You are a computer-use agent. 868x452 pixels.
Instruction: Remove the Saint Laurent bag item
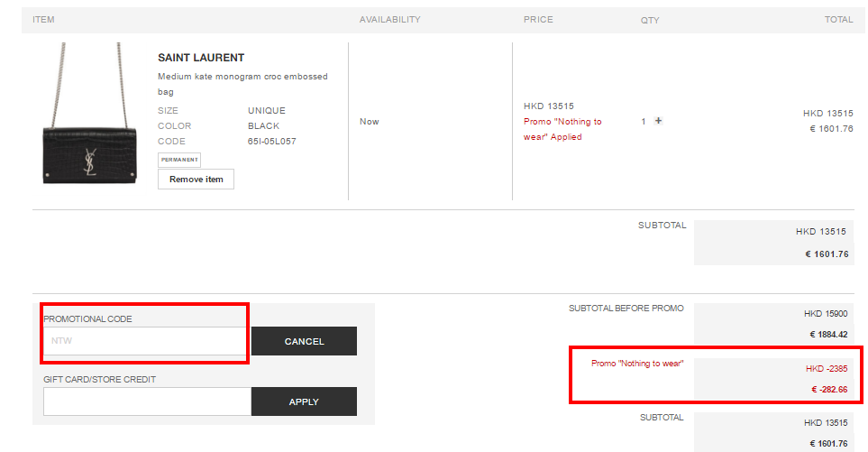(x=196, y=179)
